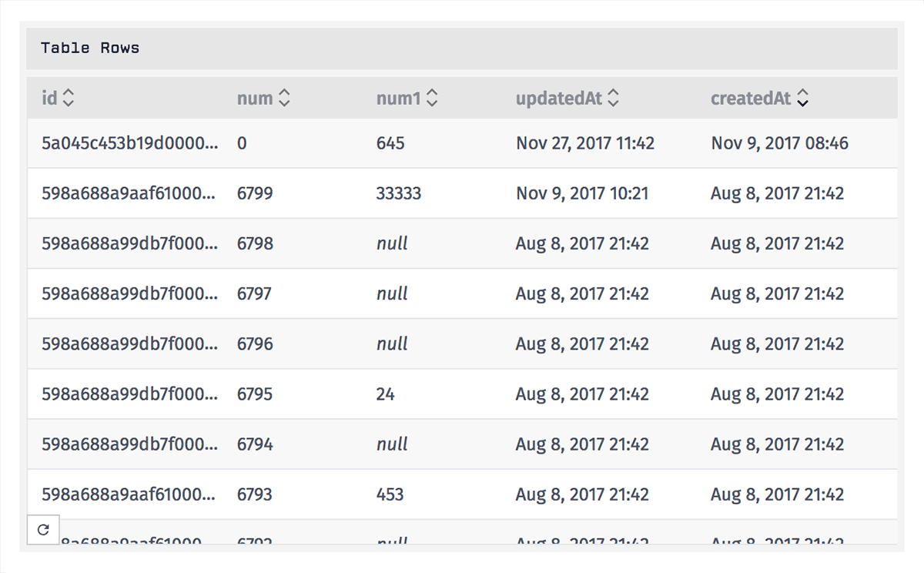This screenshot has width=924, height=573.
Task: Click the updatedAt column header label
Action: tap(559, 99)
